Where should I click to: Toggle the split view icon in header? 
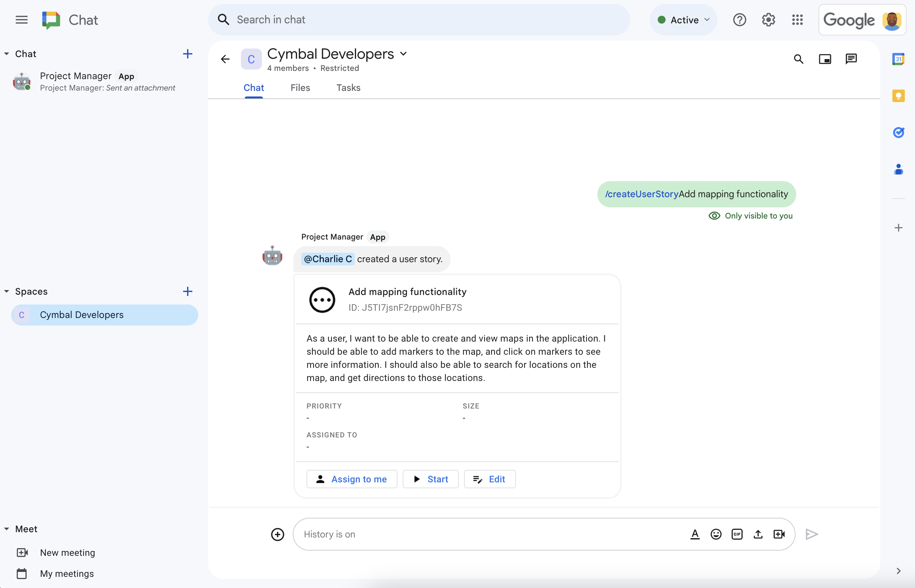825,59
